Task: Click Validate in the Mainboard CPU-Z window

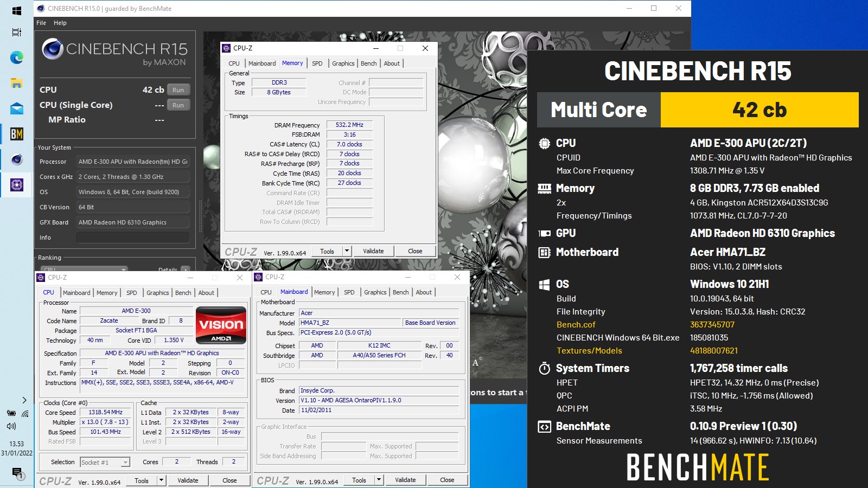Action: pyautogui.click(x=405, y=480)
